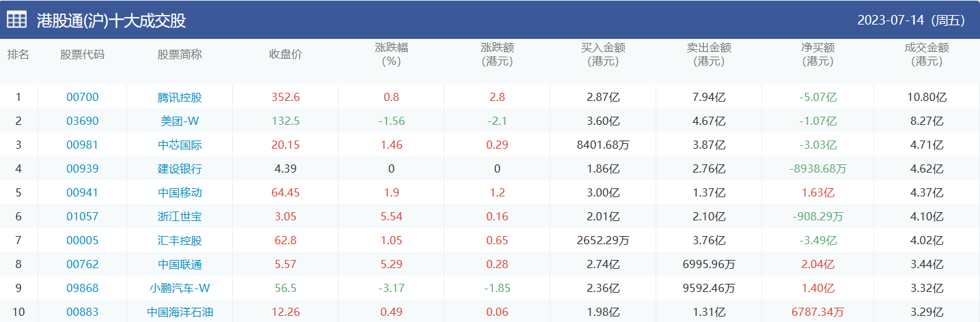Screen dimensions: 980x322
Task: Click the 成交金额 column header
Action: click(x=927, y=55)
